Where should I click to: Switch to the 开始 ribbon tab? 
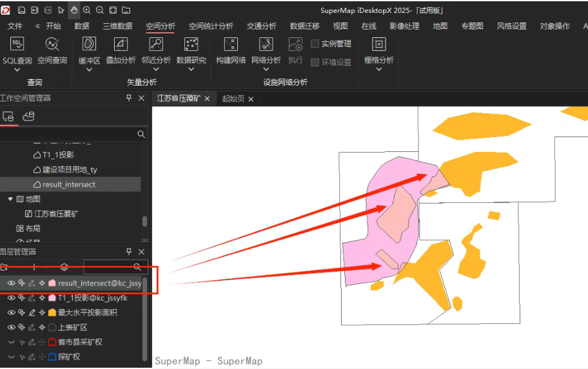[x=54, y=26]
